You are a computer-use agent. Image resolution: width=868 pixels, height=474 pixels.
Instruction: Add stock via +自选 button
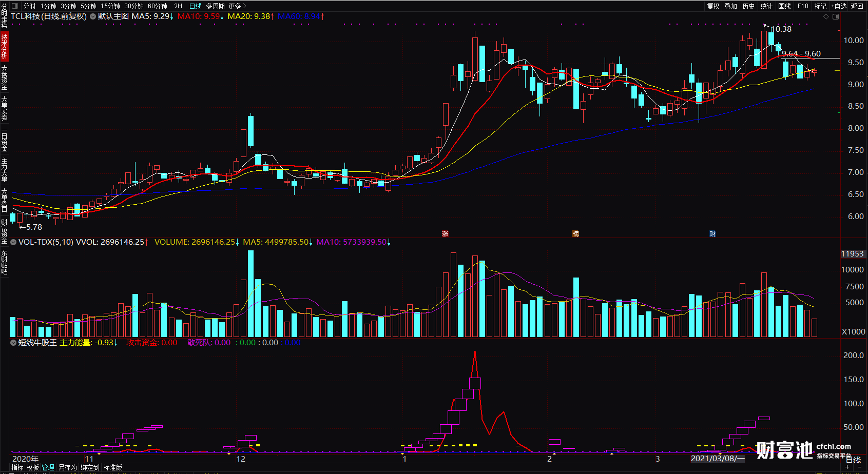coord(839,6)
